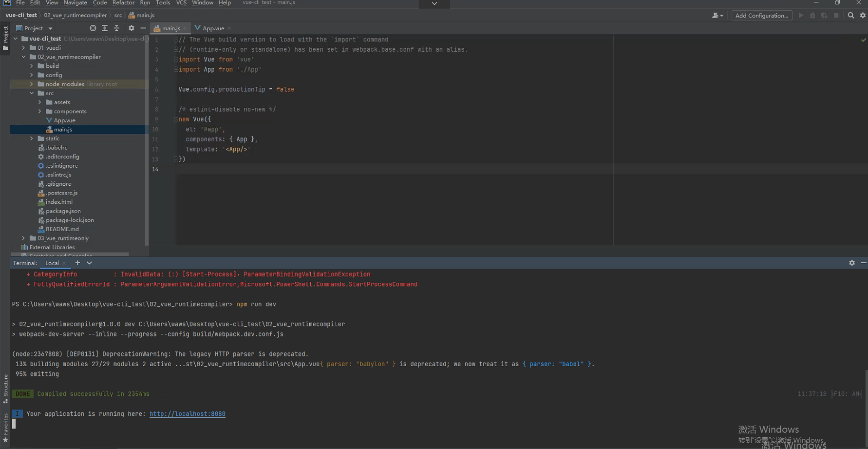Image resolution: width=868 pixels, height=449 pixels.
Task: Click the Search Everywhere magnifier icon
Action: coord(850,16)
